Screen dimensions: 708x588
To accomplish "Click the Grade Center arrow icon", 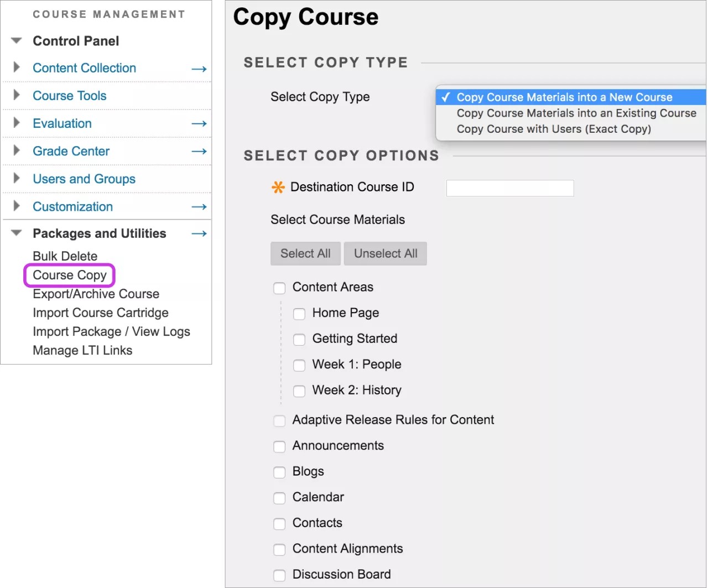I will [199, 151].
